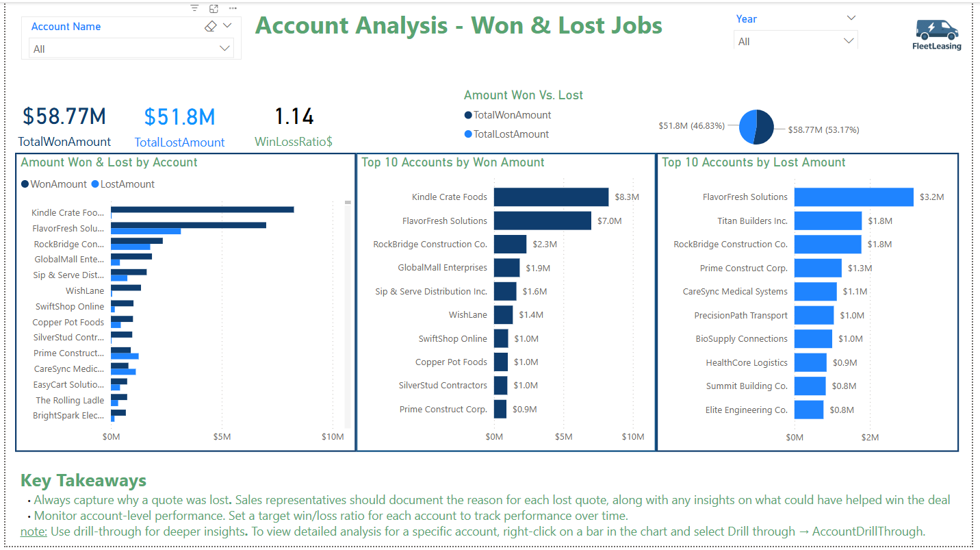
Task: Select the Copper Pot Foods $1.0M won bar
Action: tap(501, 362)
